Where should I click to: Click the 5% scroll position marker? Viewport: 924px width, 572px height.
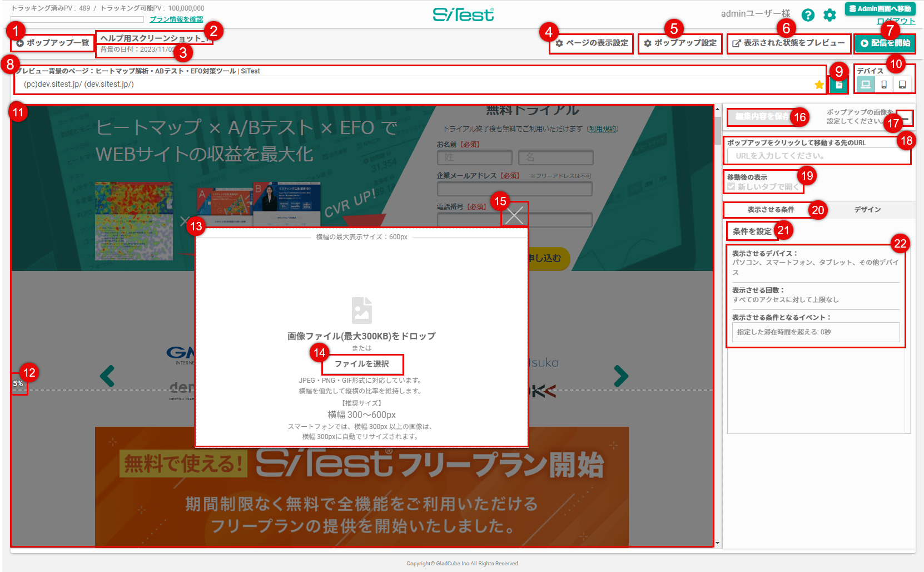pos(18,383)
